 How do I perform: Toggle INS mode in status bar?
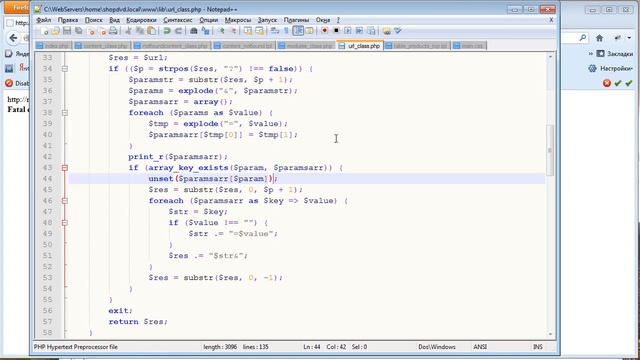(x=538, y=347)
